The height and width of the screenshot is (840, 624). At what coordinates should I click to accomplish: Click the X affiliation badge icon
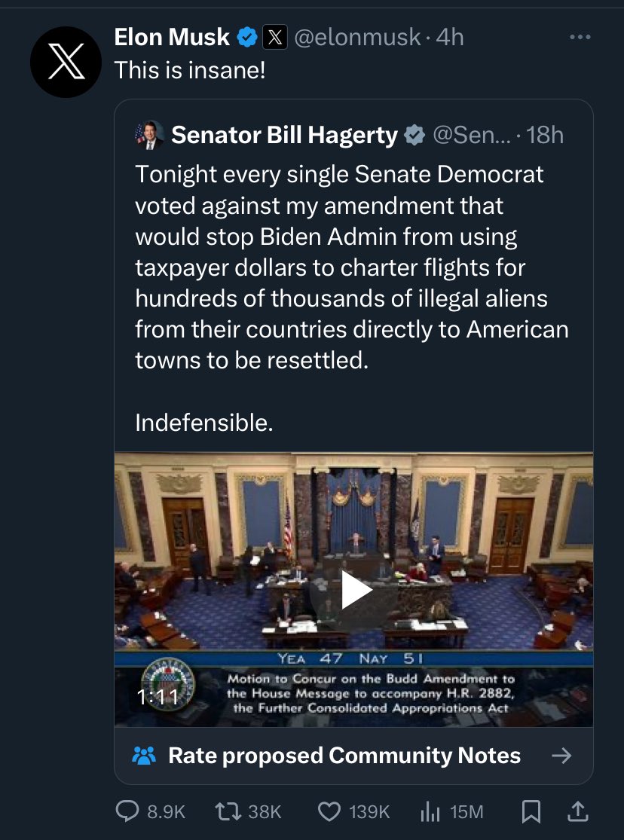(x=274, y=37)
